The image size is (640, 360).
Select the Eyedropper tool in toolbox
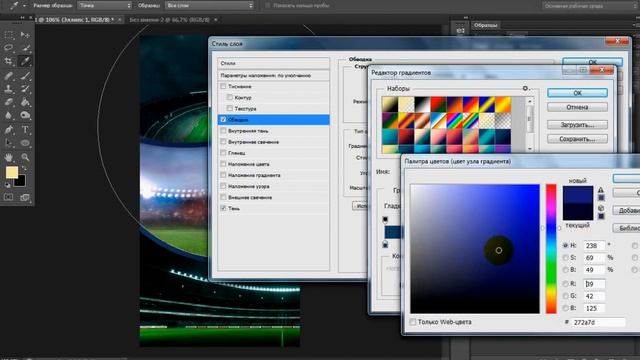[x=25, y=61]
